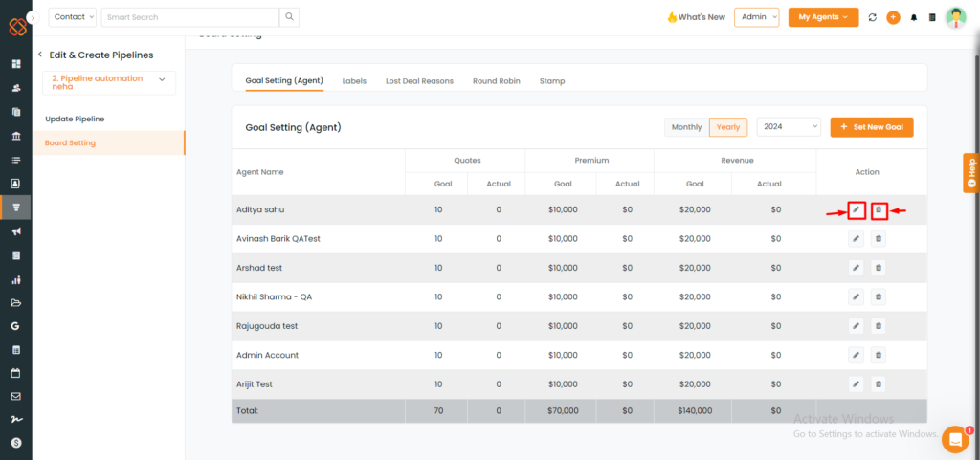Image resolution: width=980 pixels, height=460 pixels.
Task: Switch to the Stamp tab
Action: pos(552,81)
